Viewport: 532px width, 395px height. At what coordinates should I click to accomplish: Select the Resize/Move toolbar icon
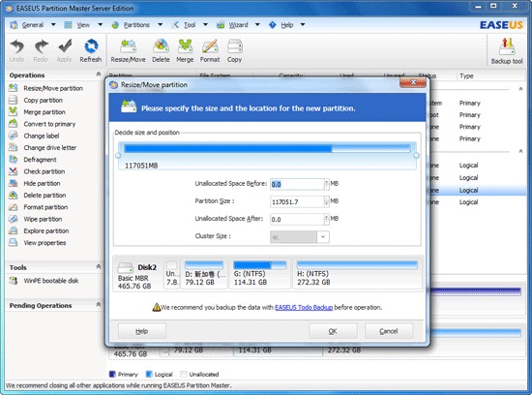click(x=128, y=50)
